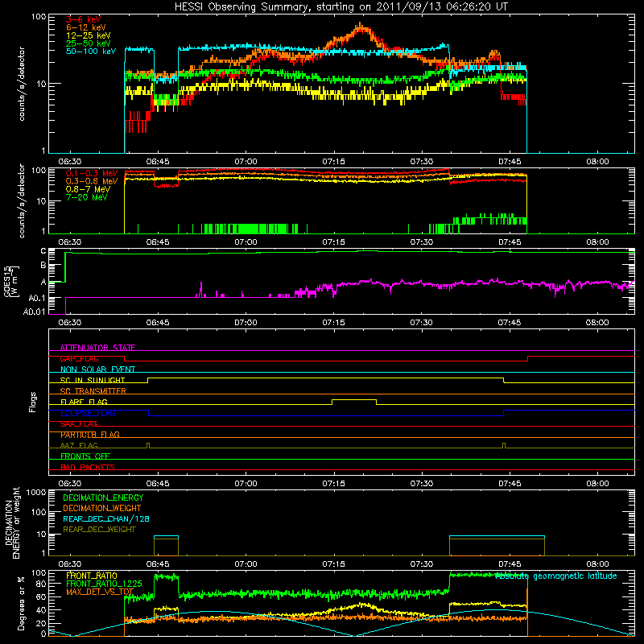Screen dimensions: 644x644
Task: Click the wide cyan decimation box near 07:45
Action: tap(497, 536)
